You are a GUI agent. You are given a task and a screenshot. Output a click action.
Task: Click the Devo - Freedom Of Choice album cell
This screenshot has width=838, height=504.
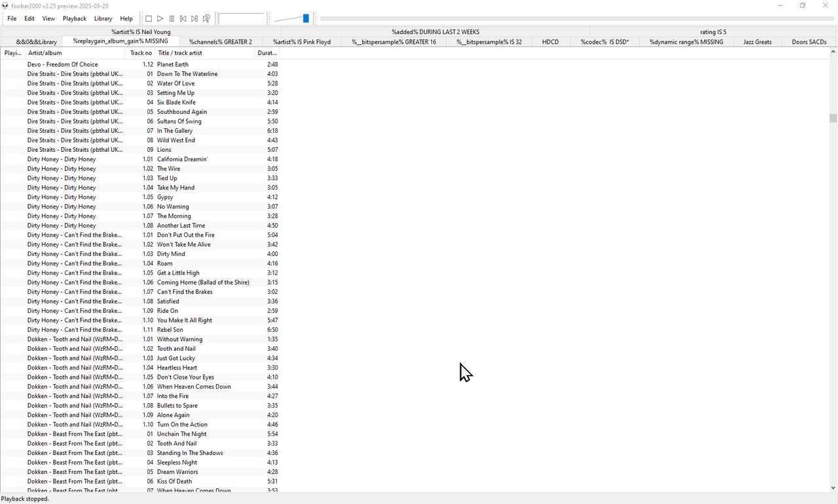coord(63,64)
